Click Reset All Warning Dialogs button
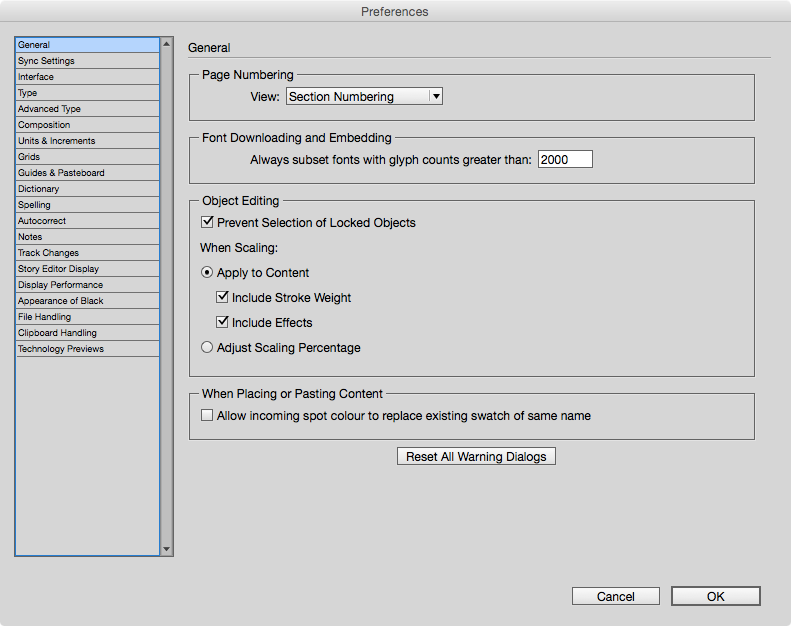This screenshot has height=626, width=791. (x=476, y=456)
